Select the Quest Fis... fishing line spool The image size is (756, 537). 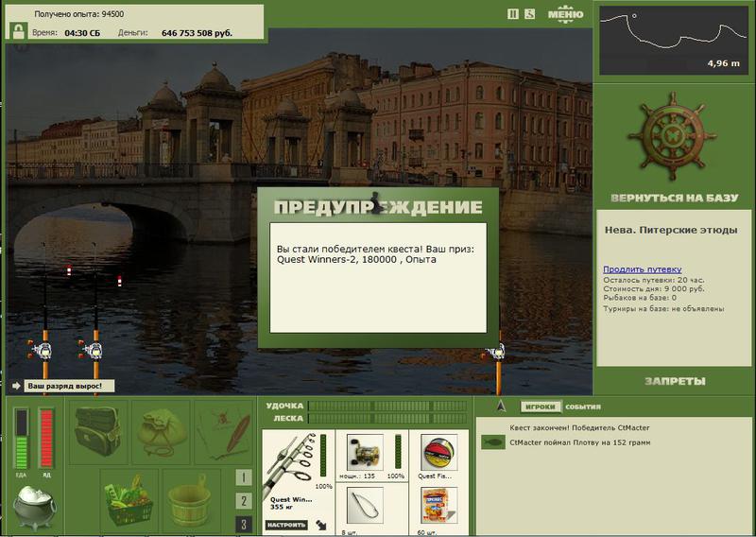[x=438, y=452]
